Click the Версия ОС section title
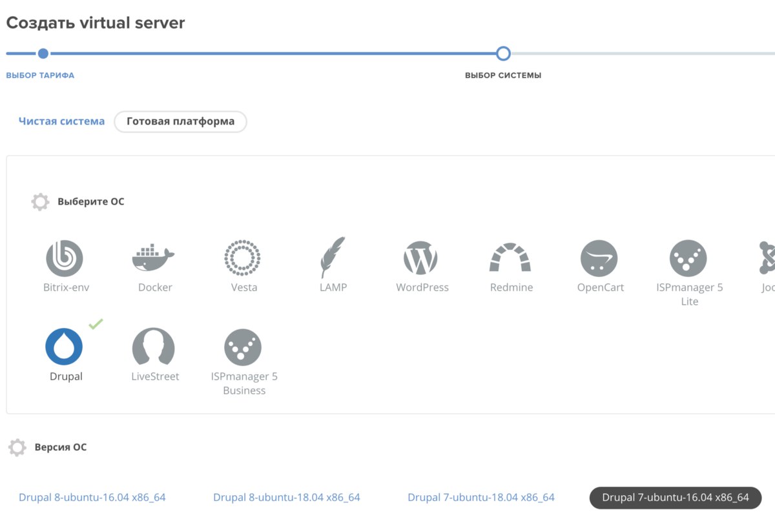This screenshot has width=775, height=532. click(x=61, y=447)
